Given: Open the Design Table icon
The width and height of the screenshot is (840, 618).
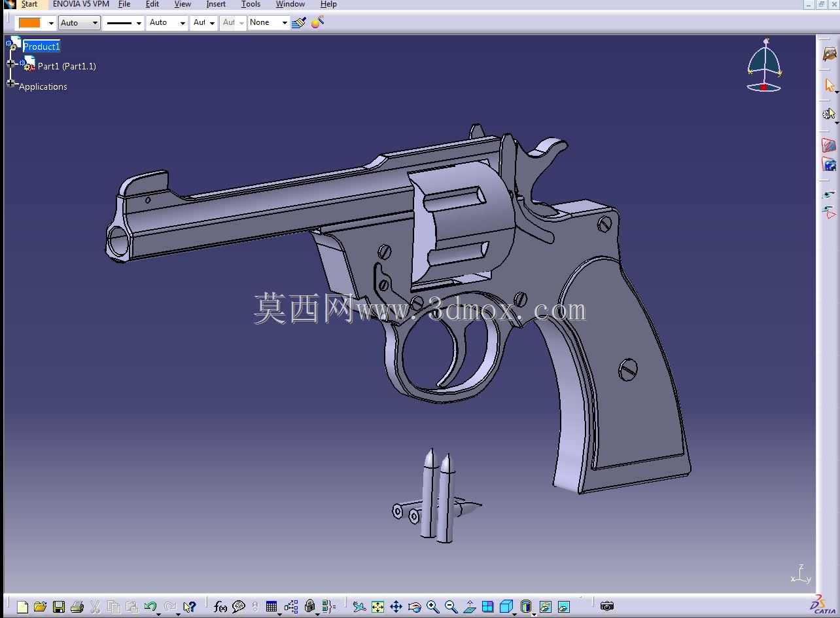Looking at the screenshot, I should (x=271, y=607).
